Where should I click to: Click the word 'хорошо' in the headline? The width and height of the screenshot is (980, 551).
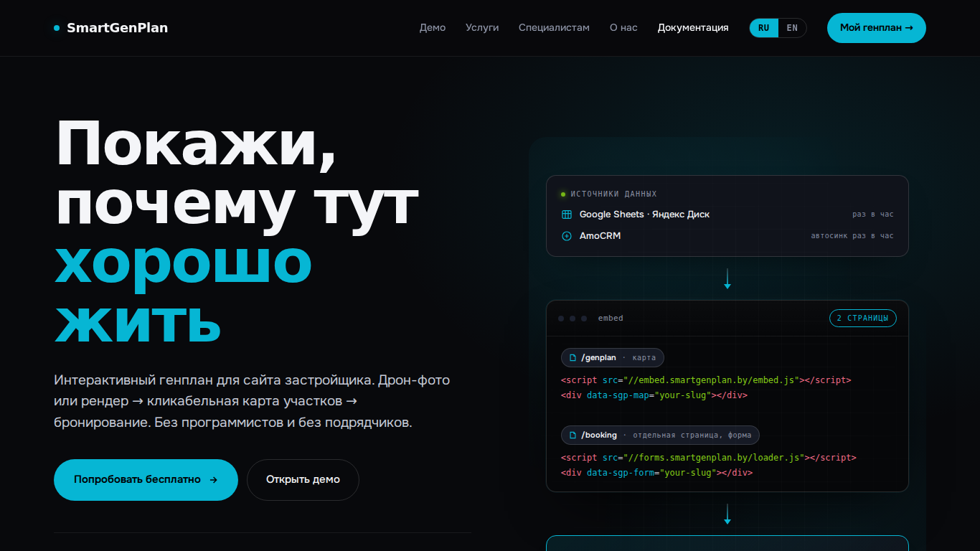184,262
